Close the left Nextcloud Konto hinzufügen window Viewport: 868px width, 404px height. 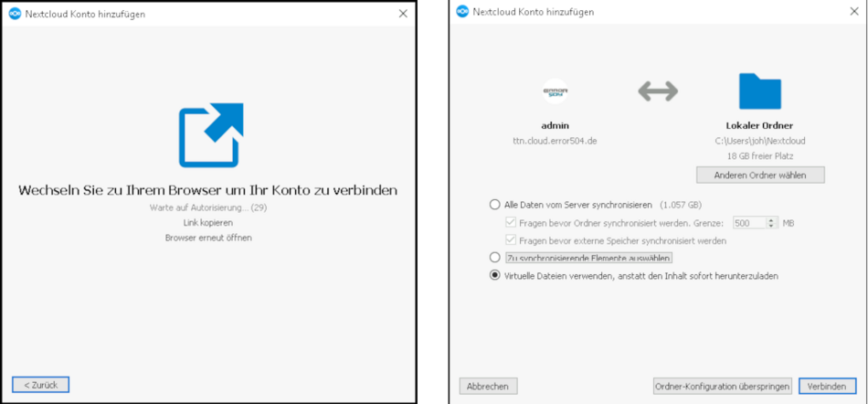coord(403,14)
